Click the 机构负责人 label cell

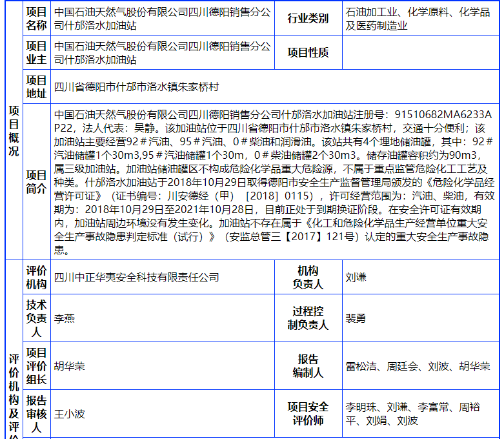pyautogui.click(x=307, y=278)
